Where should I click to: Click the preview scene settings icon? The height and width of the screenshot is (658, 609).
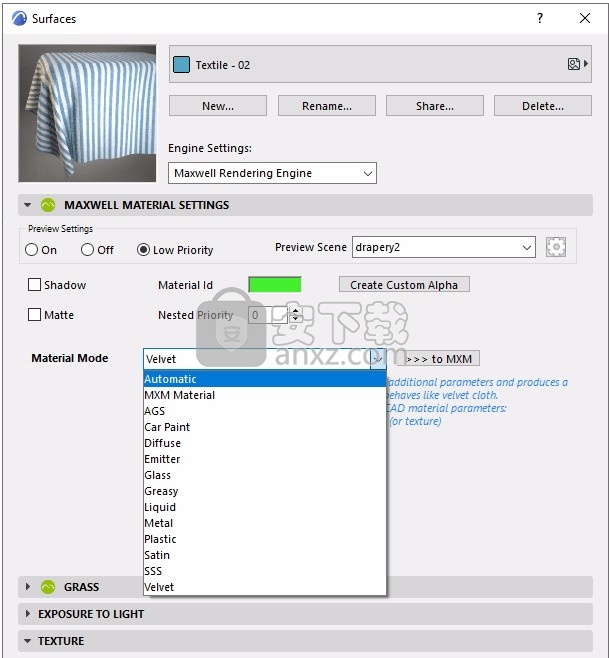tap(556, 247)
